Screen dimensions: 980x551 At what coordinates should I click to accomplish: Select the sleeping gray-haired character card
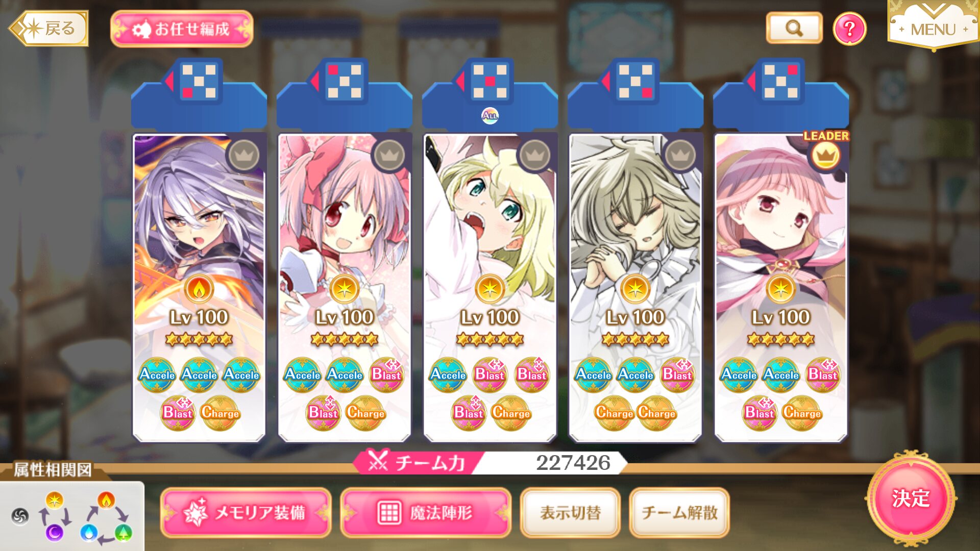tap(635, 288)
